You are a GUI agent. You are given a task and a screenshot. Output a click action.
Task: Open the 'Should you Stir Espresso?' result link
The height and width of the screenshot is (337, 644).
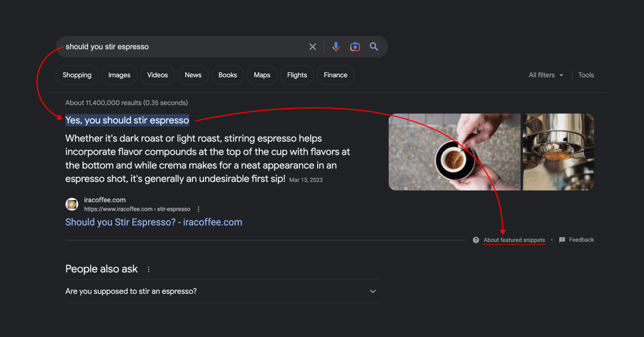click(x=153, y=222)
